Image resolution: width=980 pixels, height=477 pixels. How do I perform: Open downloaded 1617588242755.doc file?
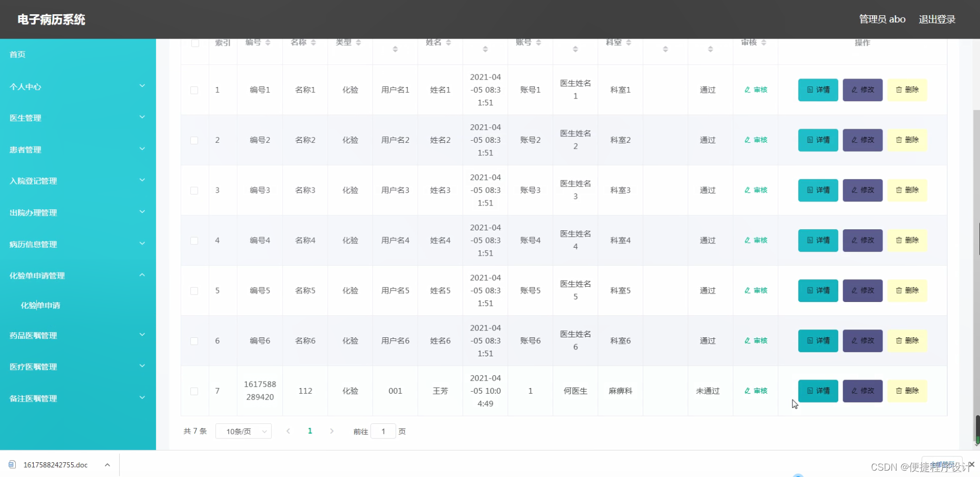[x=55, y=465]
